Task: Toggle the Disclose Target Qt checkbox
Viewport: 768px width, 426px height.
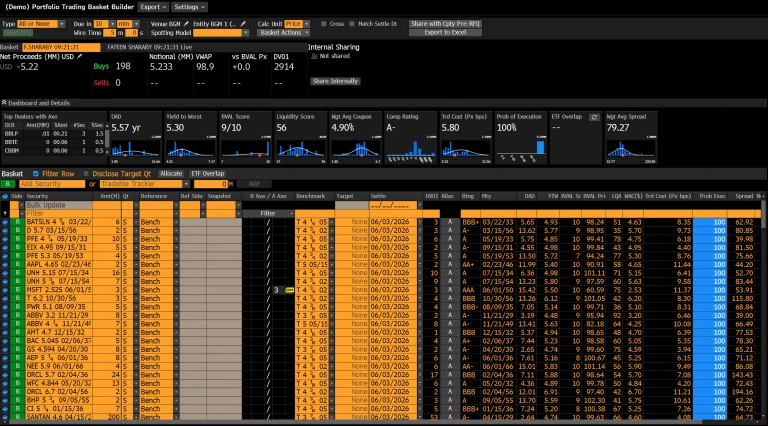Action: (x=86, y=173)
